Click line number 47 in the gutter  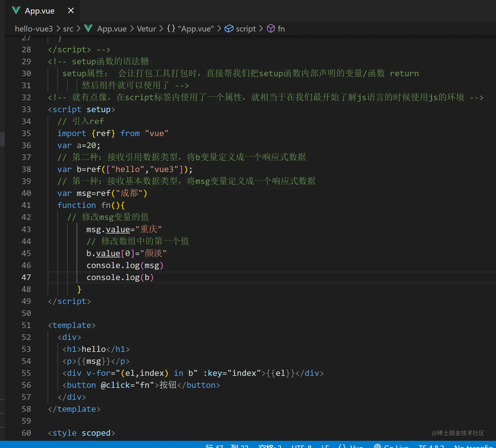(26, 277)
